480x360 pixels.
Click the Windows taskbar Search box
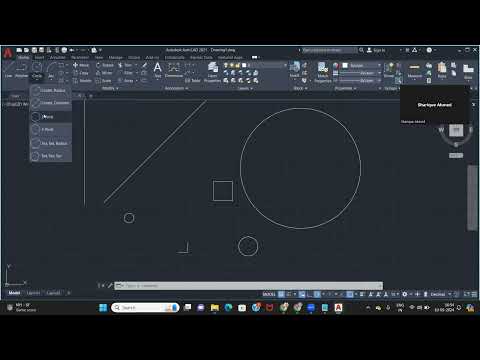[x=145, y=307]
